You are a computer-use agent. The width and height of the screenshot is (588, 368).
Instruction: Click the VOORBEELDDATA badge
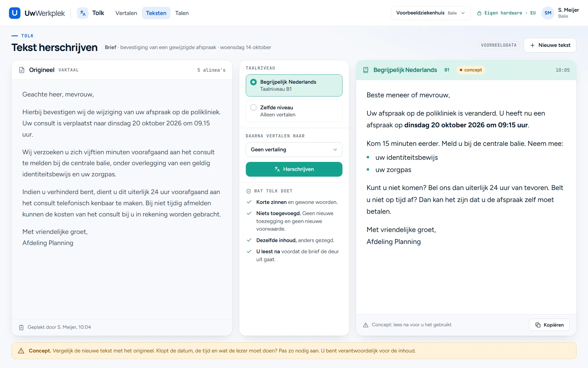[x=499, y=45]
